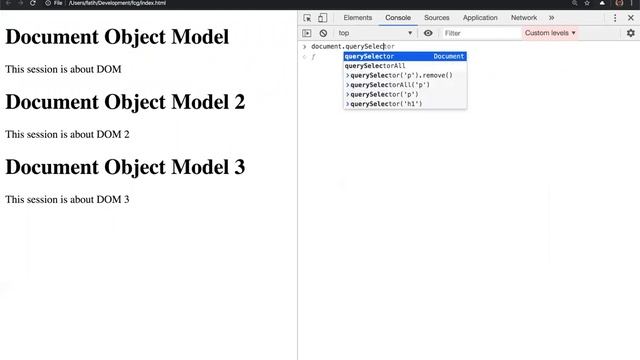
Task: Open Console settings gear
Action: click(x=631, y=33)
